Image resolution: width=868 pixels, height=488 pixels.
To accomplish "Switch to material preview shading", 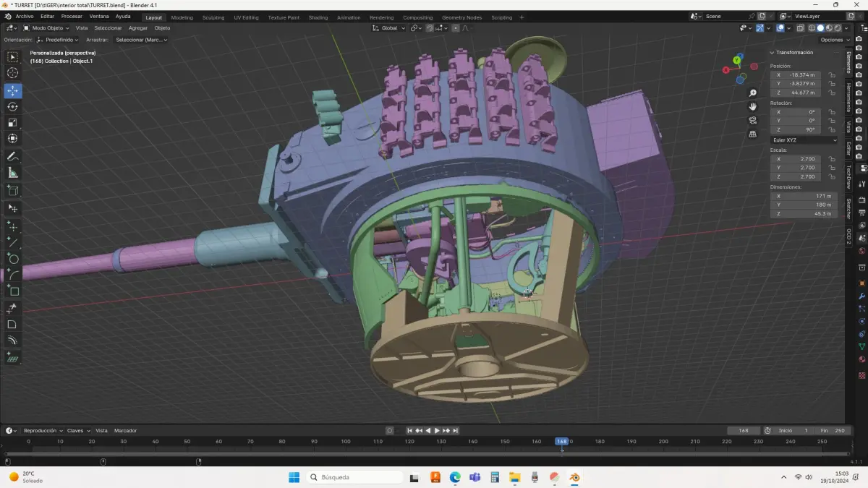I will (x=829, y=28).
